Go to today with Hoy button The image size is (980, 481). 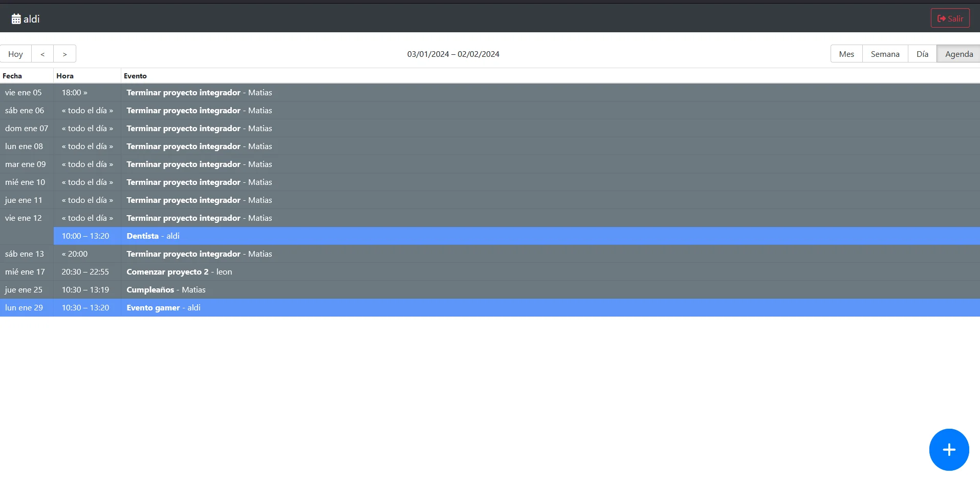click(x=16, y=54)
